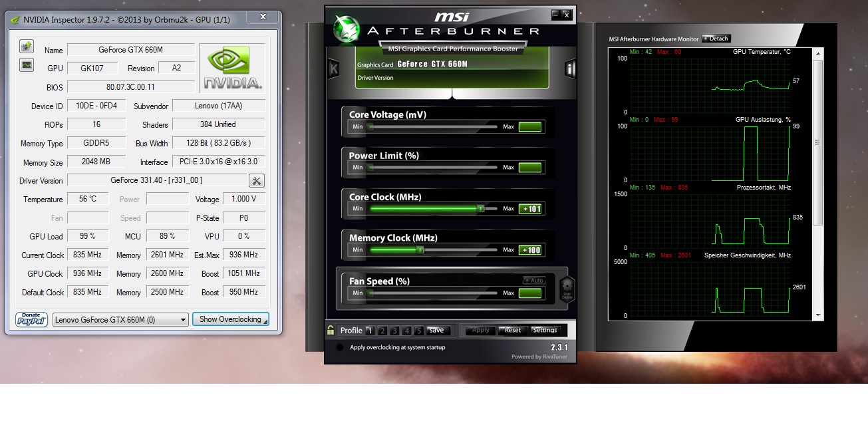868x431 pixels.
Task: Open the Lenovo GeForce GTX 660M dropdown
Action: pyautogui.click(x=120, y=320)
